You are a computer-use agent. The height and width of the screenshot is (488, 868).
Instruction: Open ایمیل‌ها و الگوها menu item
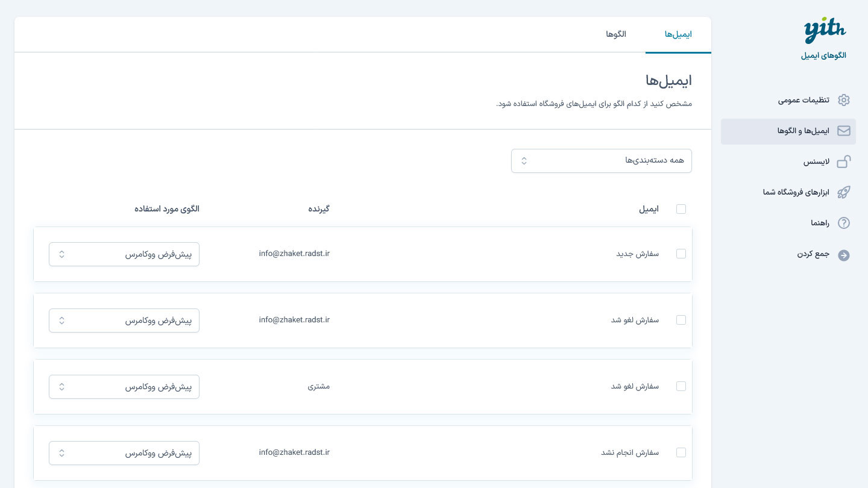[788, 131]
